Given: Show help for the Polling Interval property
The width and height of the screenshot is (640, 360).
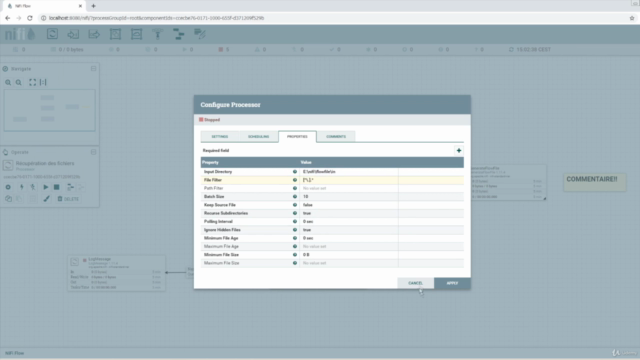Looking at the screenshot, I should (x=295, y=222).
